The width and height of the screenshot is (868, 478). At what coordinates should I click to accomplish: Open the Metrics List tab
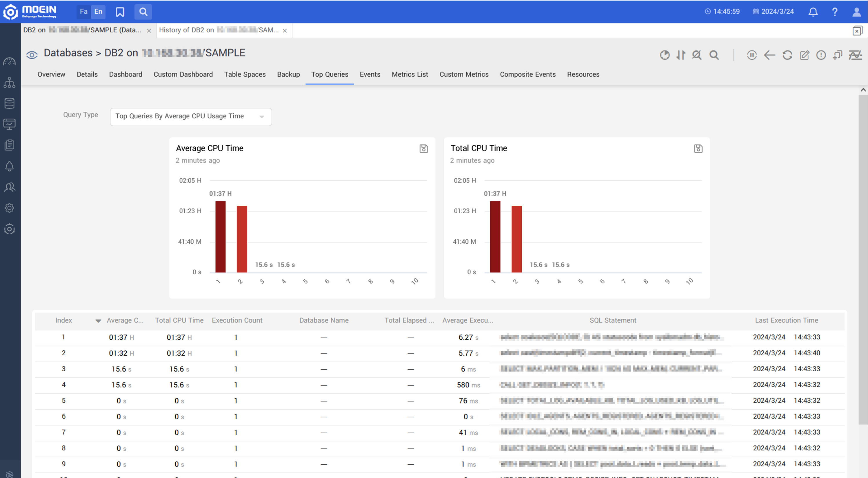pyautogui.click(x=410, y=74)
